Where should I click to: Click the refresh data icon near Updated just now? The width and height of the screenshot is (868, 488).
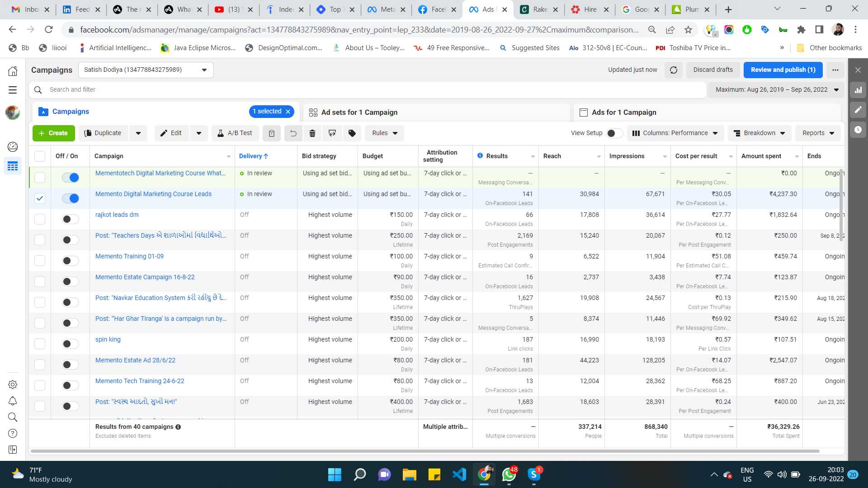click(x=674, y=70)
